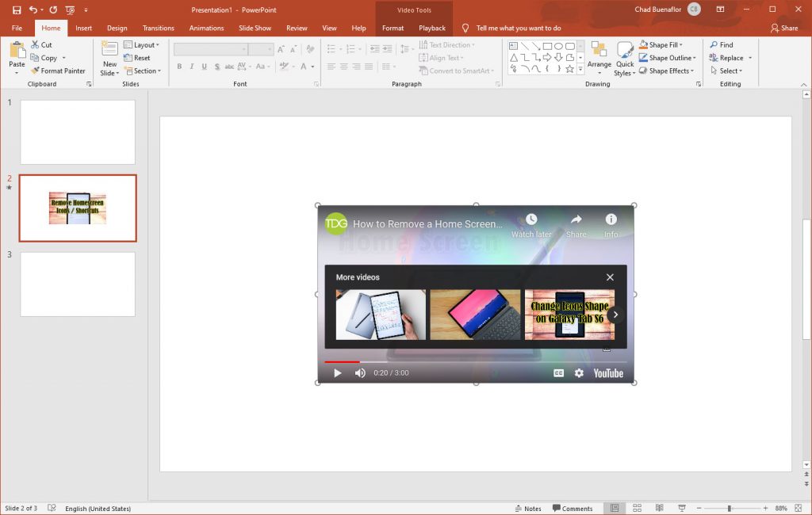Collapse the ribbon arrow
The width and height of the screenshot is (812, 515).
point(803,84)
